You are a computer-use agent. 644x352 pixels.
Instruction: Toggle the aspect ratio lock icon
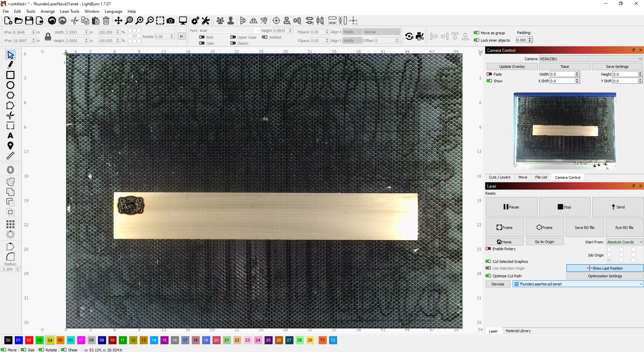[x=48, y=37]
